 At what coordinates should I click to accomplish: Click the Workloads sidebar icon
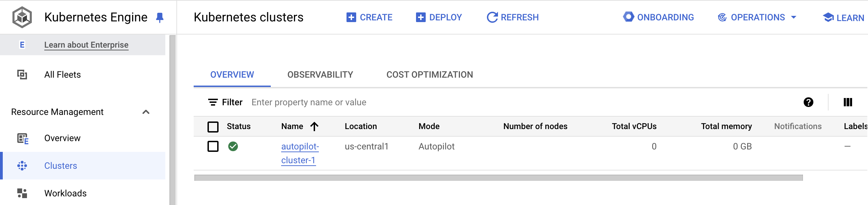(22, 193)
